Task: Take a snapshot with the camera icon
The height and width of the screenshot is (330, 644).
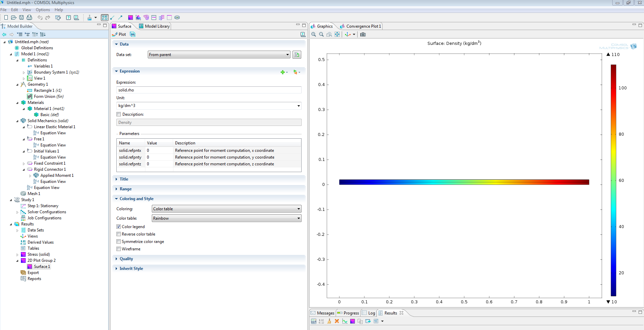Action: point(363,34)
